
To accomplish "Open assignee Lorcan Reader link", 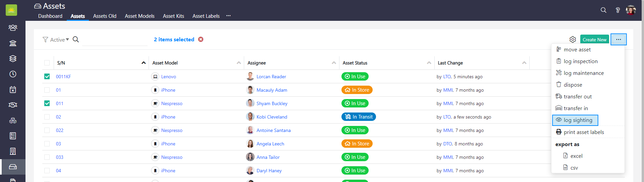I will (271, 77).
